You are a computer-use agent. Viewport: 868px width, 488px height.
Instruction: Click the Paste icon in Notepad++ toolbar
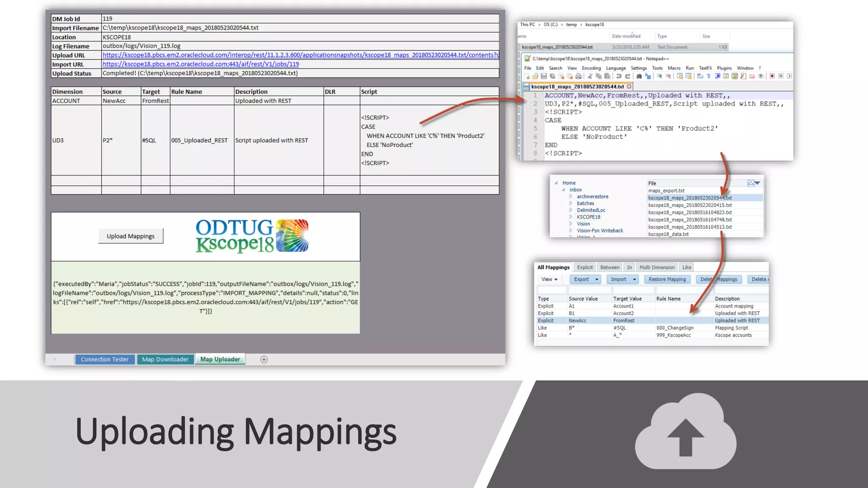607,76
